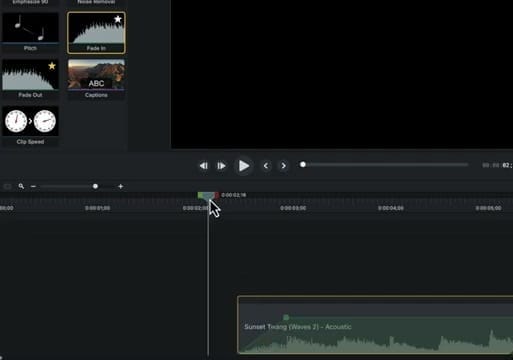Click the 0:00:04;00 mark on ruler

pyautogui.click(x=391, y=208)
